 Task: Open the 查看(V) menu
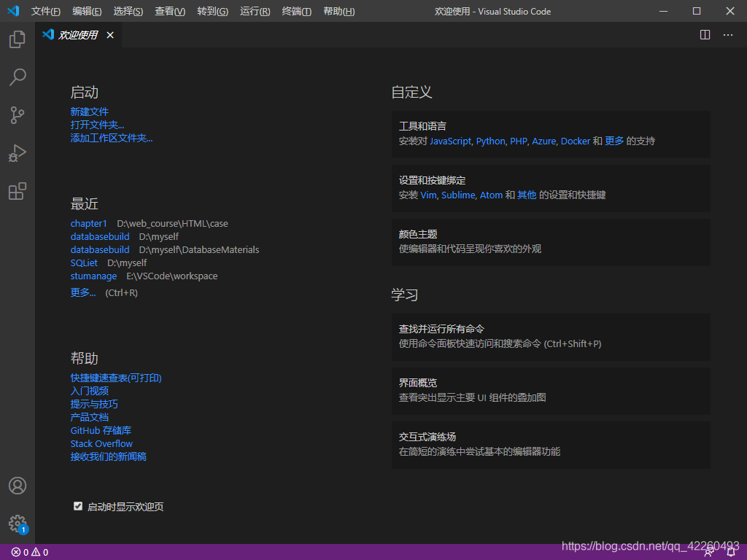tap(170, 11)
